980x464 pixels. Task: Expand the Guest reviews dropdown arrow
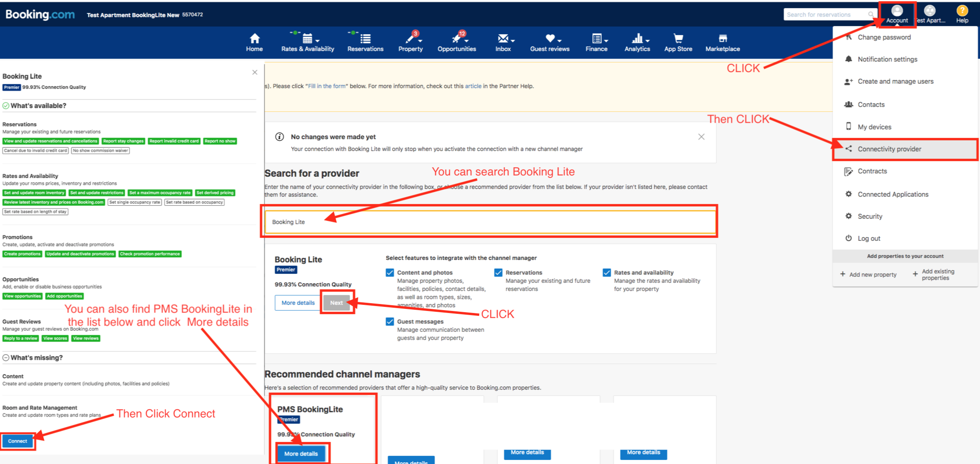click(x=560, y=41)
